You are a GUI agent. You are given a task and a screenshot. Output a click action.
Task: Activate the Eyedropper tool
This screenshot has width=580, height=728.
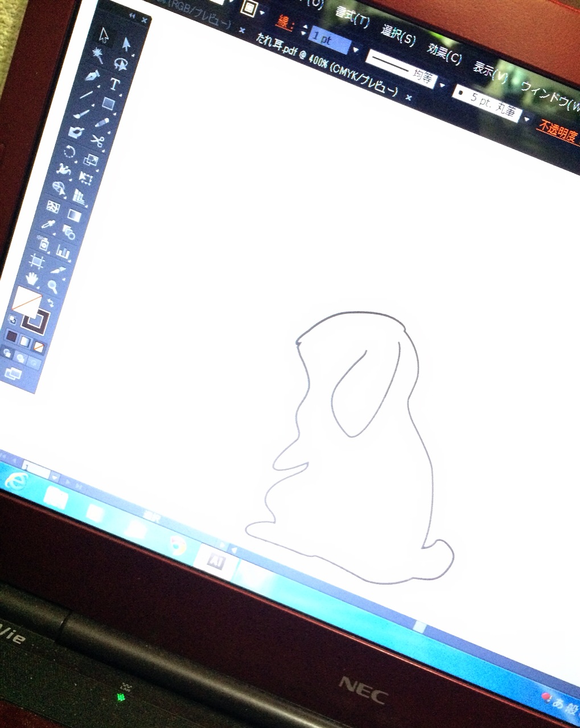click(47, 223)
